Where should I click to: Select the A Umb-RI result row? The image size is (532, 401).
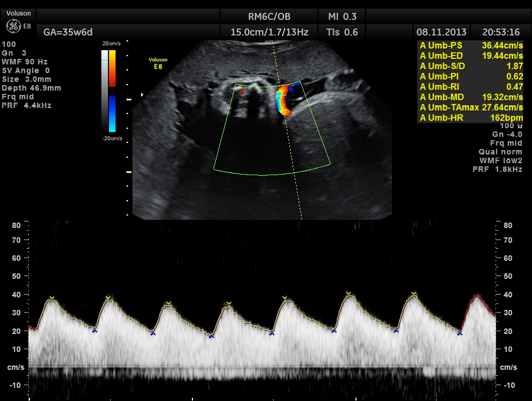471,87
